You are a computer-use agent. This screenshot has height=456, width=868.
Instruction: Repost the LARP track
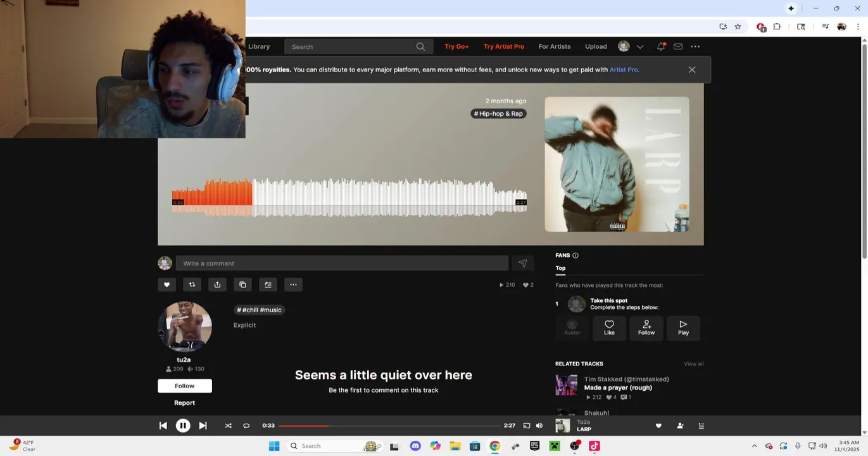(192, 284)
